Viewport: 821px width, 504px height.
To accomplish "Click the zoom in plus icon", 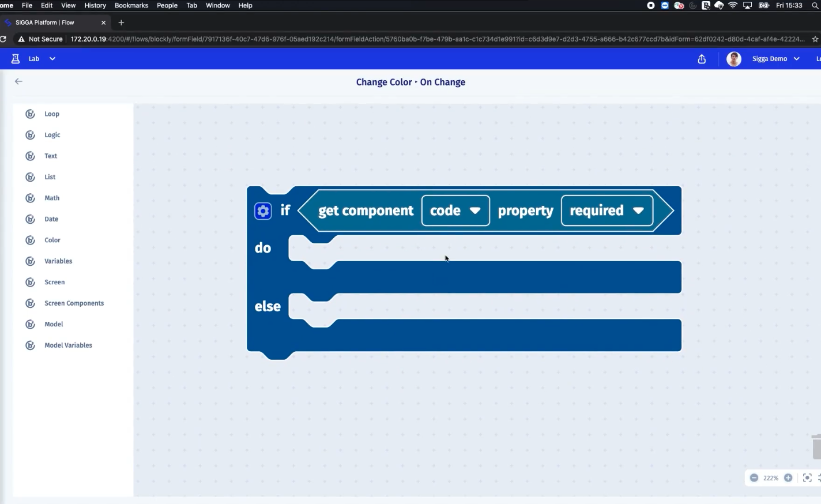I will 788,477.
